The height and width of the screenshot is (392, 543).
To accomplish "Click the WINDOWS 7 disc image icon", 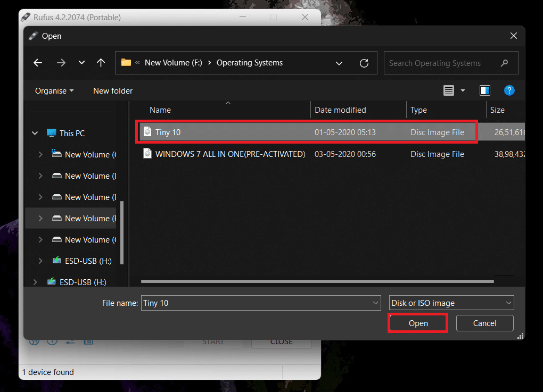I will (x=147, y=153).
